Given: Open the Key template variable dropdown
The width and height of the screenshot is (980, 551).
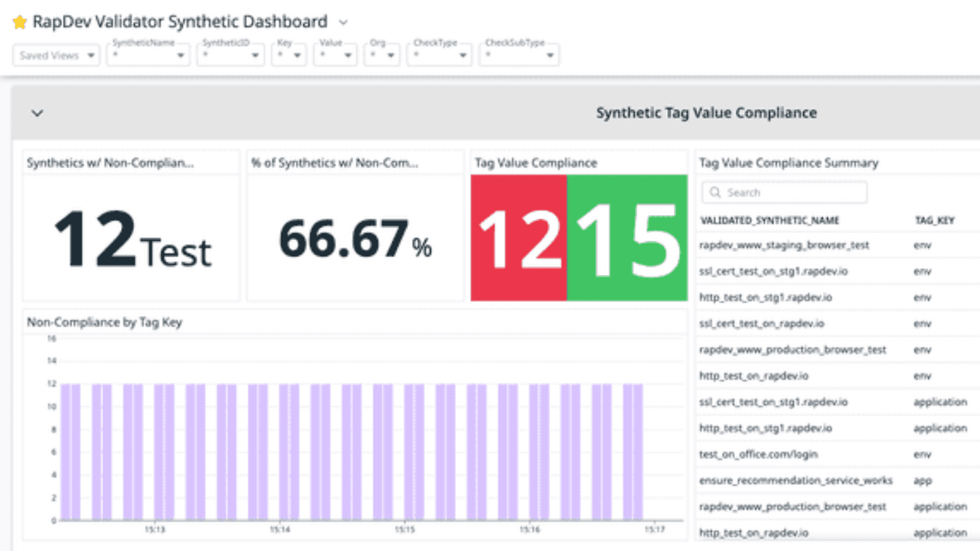Looking at the screenshot, I should [x=289, y=55].
